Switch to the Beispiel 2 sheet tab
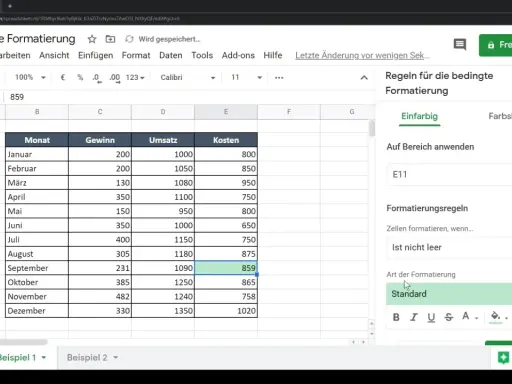Image resolution: width=512 pixels, height=384 pixels. (87, 358)
